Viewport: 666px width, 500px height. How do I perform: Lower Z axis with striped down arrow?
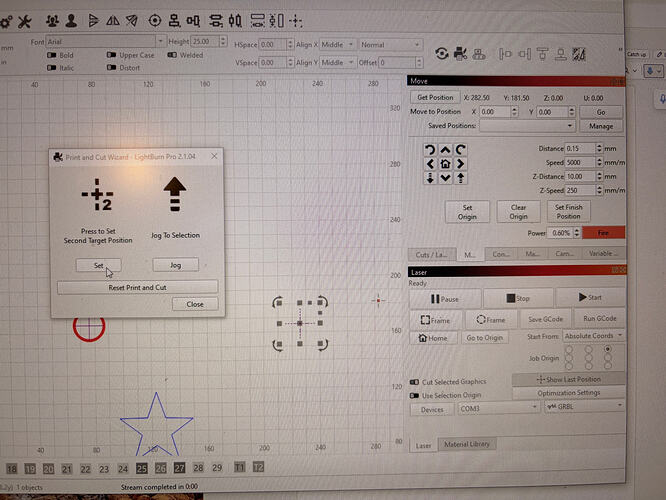coord(430,178)
